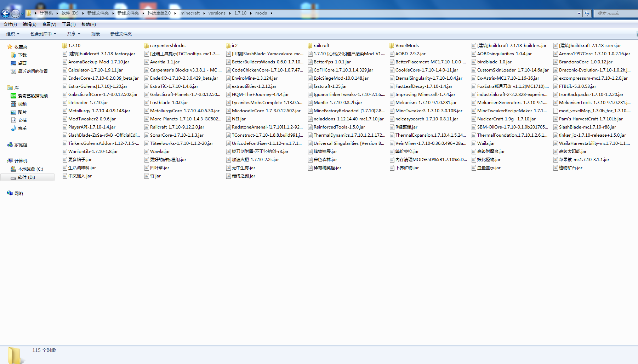The height and width of the screenshot is (364, 638).
Task: Expand the address bar history dropdown arrow
Action: (x=579, y=13)
